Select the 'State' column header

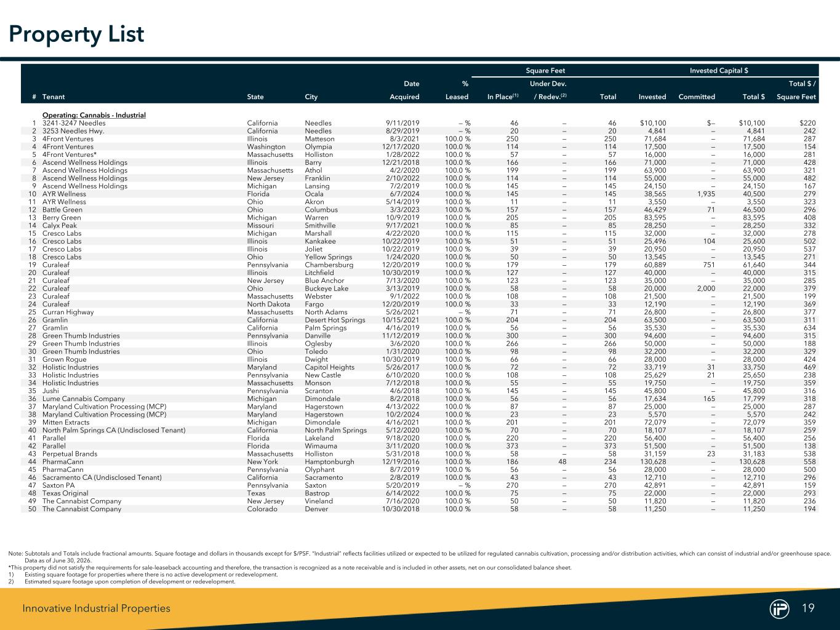255,97
